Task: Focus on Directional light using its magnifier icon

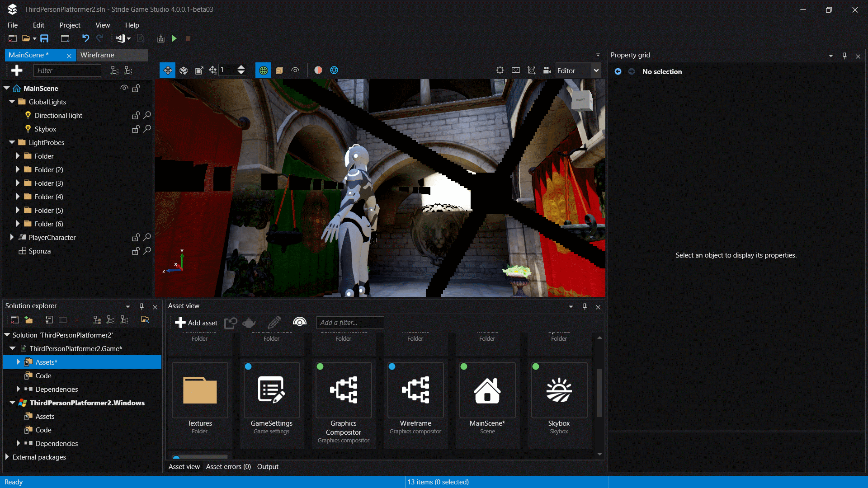Action: (147, 115)
